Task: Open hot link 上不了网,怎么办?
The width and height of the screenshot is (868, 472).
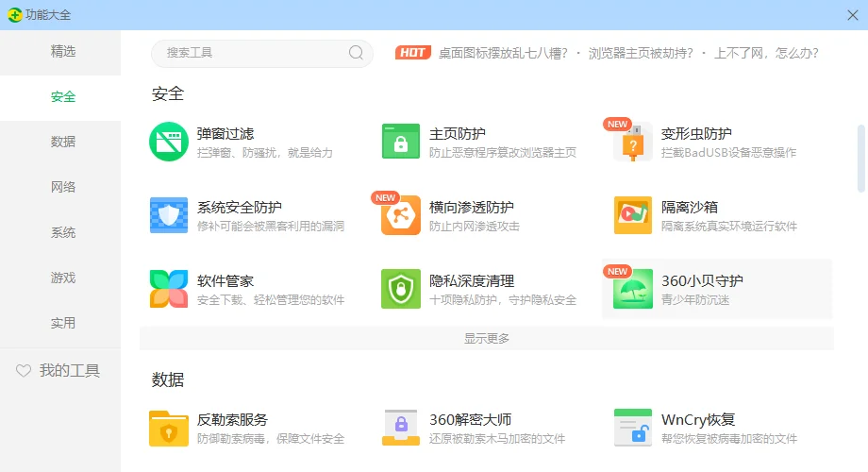Action: [766, 53]
